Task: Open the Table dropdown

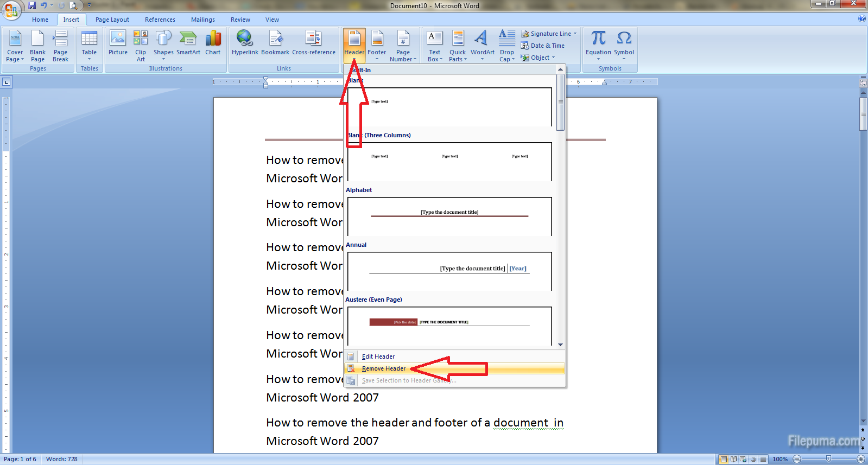Action: pyautogui.click(x=89, y=46)
